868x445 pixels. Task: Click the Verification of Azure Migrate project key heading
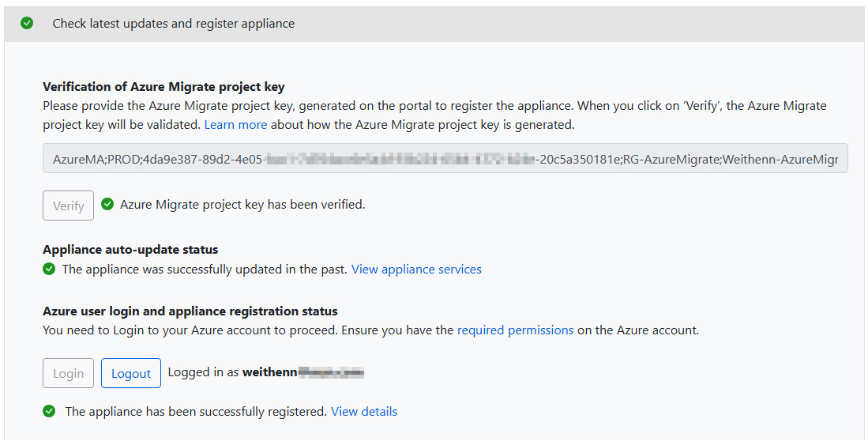click(163, 86)
